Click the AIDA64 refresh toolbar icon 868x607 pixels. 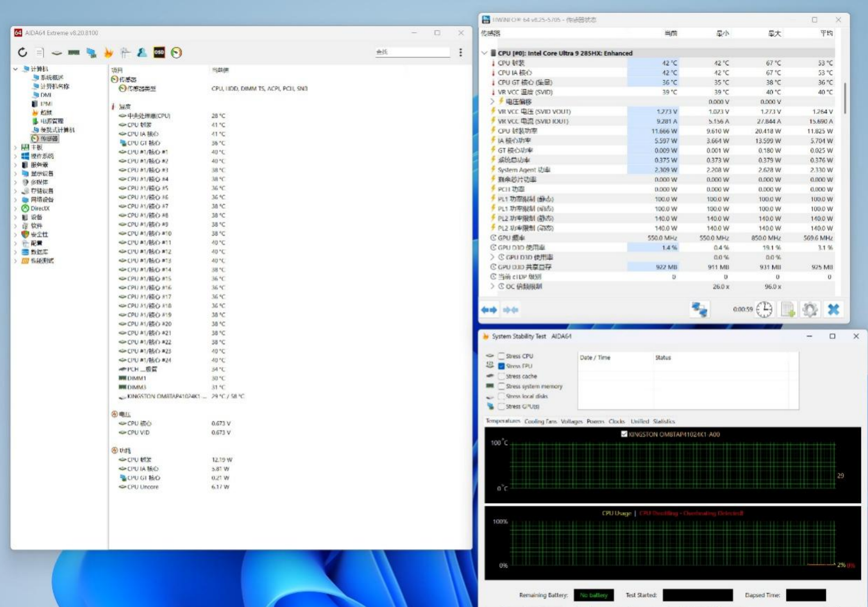[22, 52]
